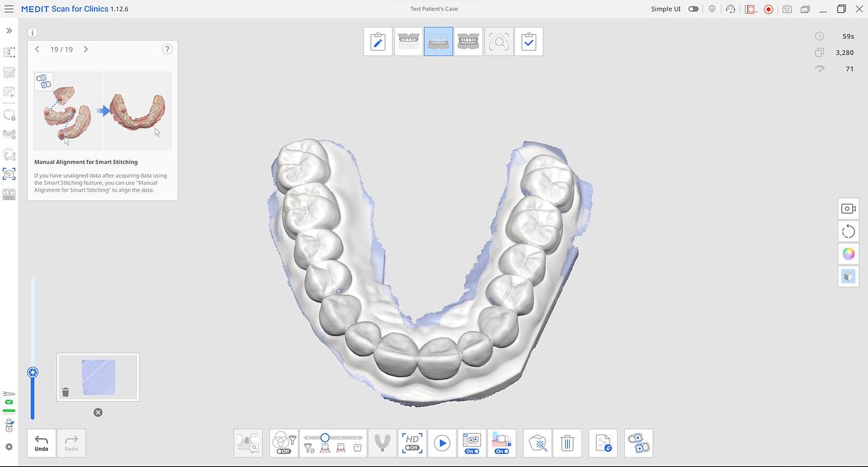Expand the left sidebar with double chevron
The width and height of the screenshot is (868, 467).
point(9,31)
